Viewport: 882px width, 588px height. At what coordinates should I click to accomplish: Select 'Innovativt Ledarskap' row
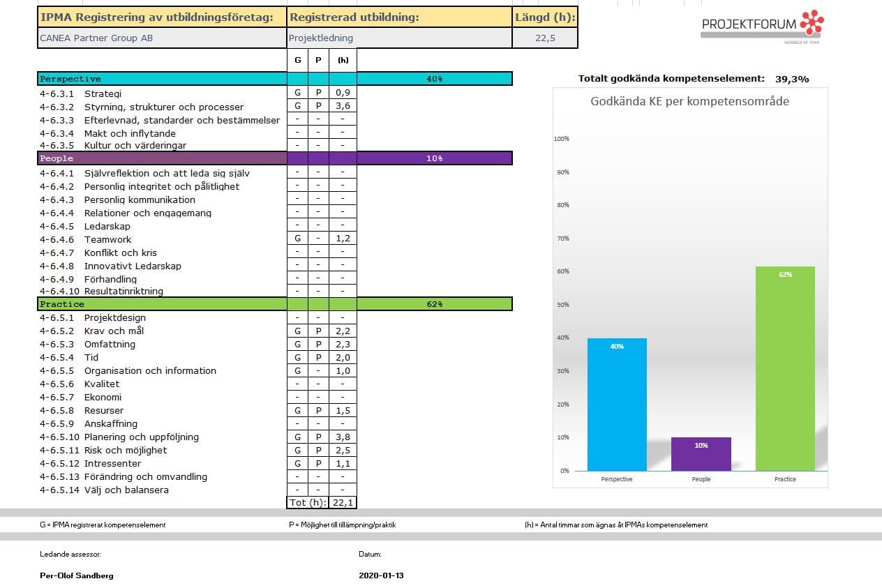point(133,266)
